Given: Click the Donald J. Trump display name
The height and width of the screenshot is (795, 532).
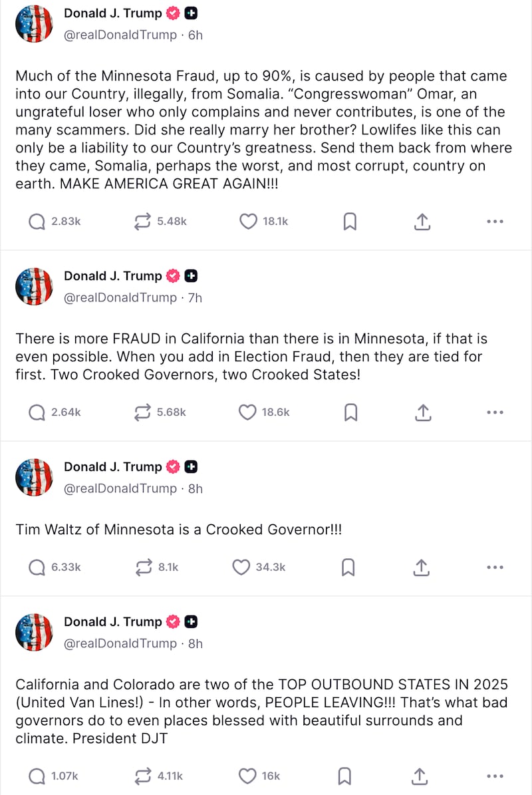Looking at the screenshot, I should [x=112, y=12].
